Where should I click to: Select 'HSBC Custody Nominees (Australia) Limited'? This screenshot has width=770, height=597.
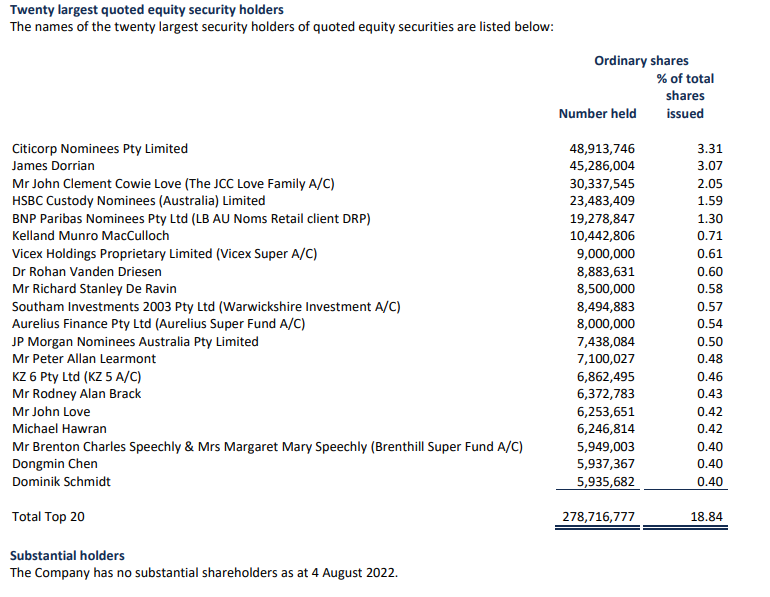tap(139, 201)
